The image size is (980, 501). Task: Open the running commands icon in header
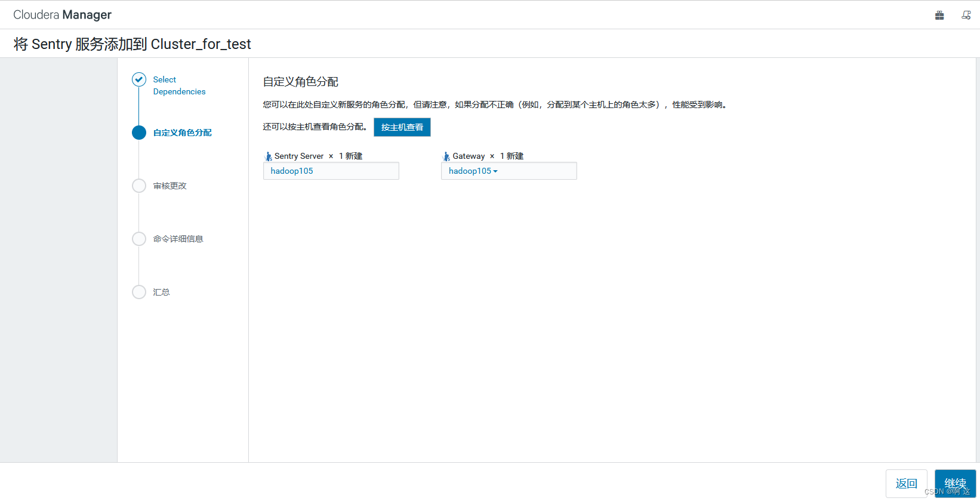[966, 16]
